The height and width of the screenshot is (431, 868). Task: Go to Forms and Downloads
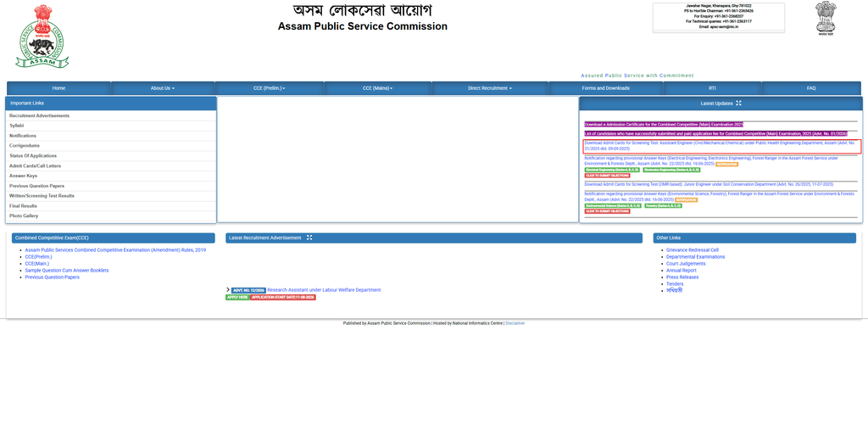(605, 88)
